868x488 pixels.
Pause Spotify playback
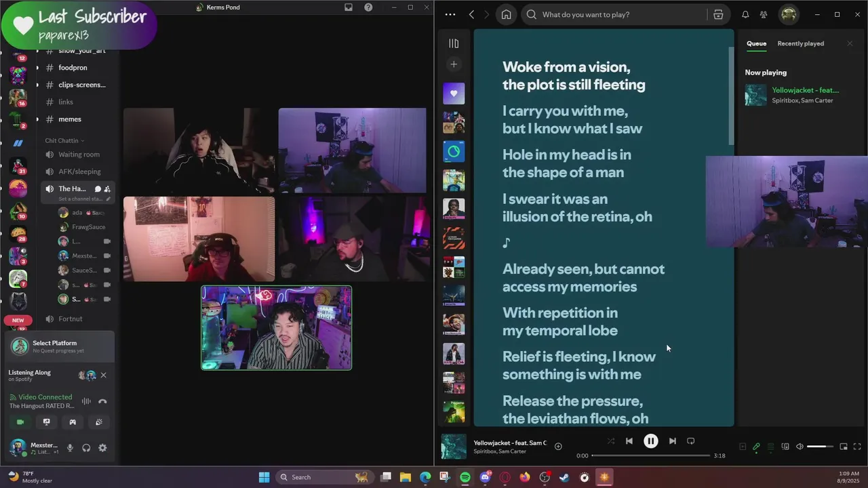tap(650, 441)
